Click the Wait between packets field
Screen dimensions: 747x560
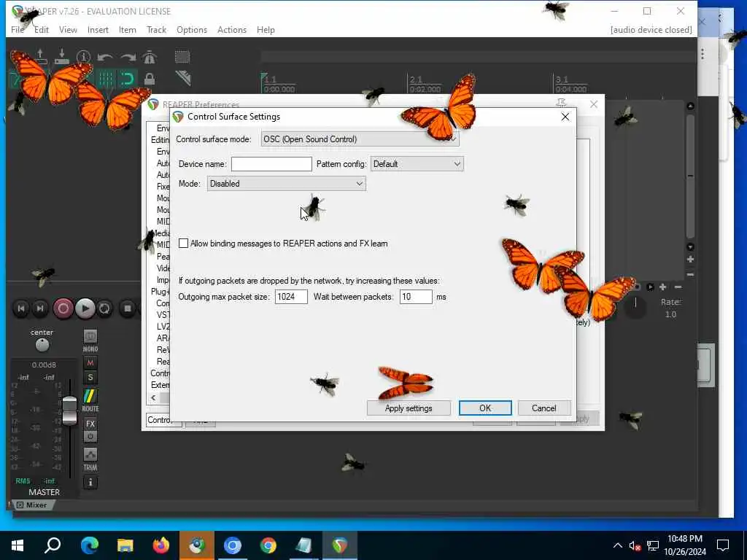[x=416, y=297]
